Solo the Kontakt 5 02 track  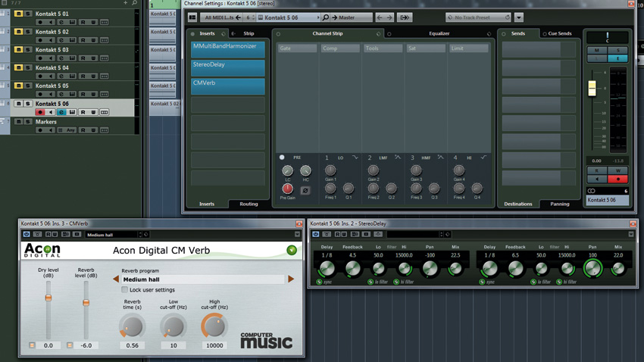click(x=28, y=32)
